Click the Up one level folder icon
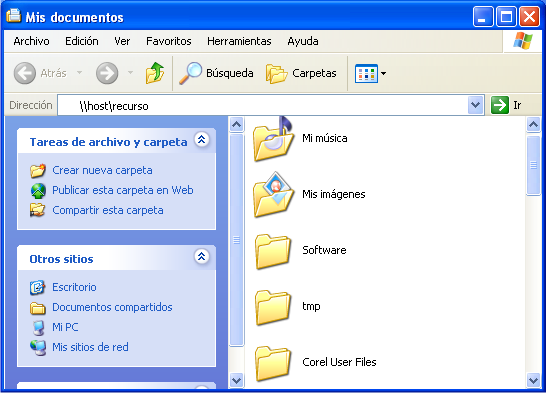The height and width of the screenshot is (393, 546). click(155, 73)
